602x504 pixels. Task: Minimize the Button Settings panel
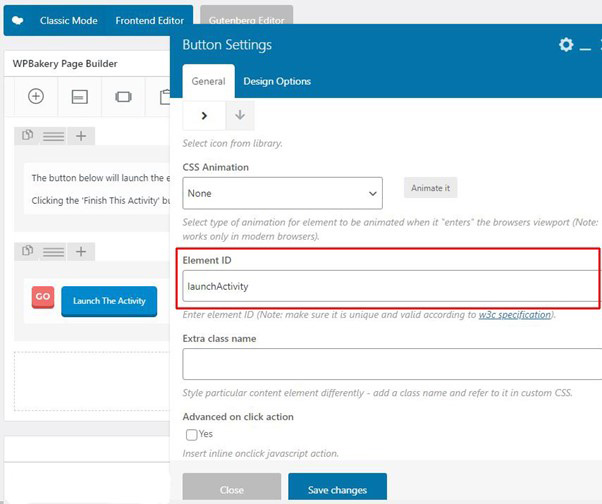pyautogui.click(x=587, y=46)
